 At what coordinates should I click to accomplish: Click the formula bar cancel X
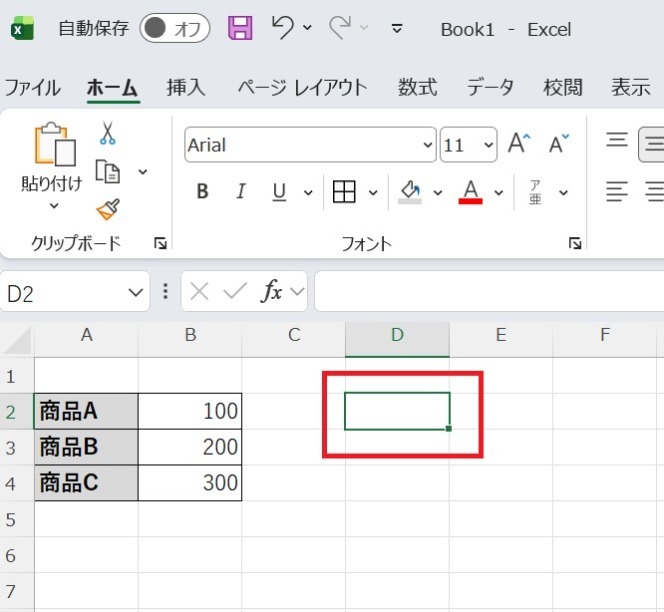[x=199, y=291]
